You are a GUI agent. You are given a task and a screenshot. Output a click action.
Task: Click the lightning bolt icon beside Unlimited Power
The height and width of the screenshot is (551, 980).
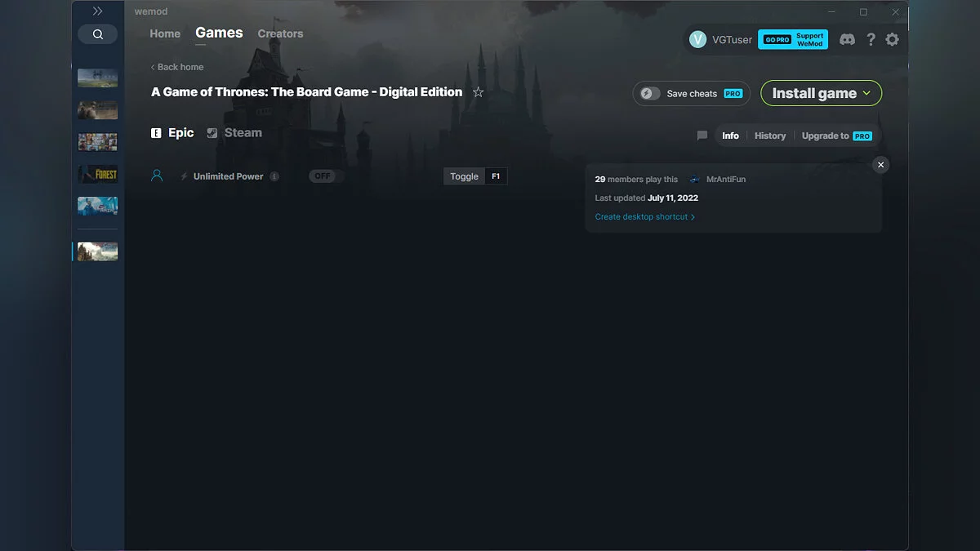184,176
